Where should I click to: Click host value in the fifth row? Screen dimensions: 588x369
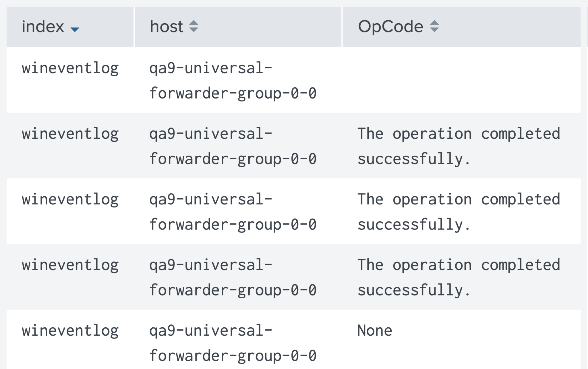tap(233, 343)
